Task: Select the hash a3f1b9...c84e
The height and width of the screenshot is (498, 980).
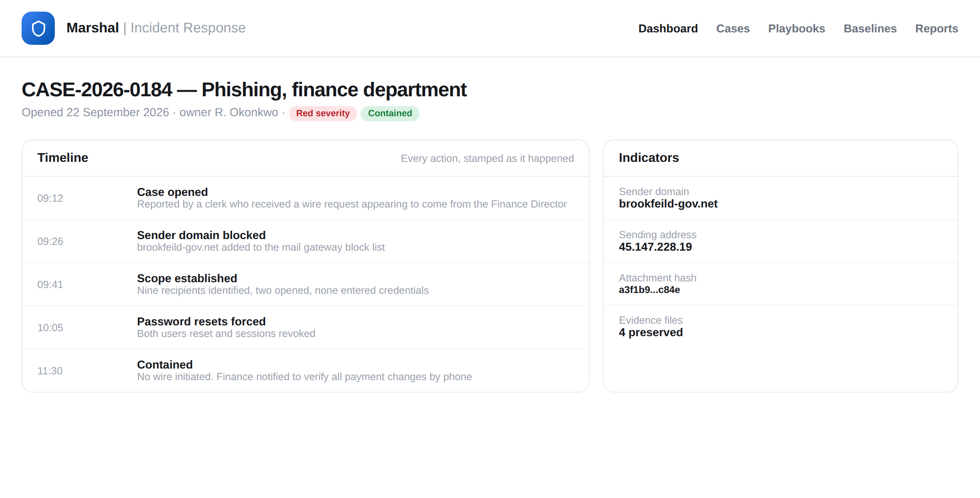Action: [x=649, y=290]
